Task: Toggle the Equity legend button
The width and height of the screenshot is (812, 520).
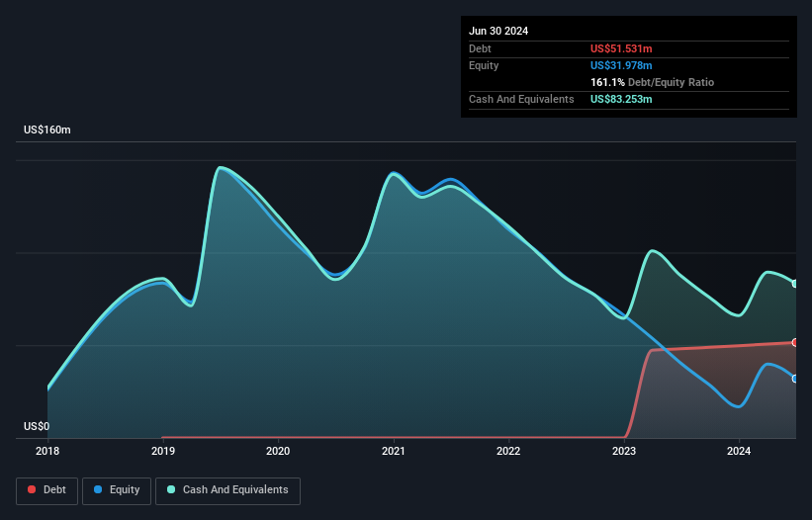Action: pyautogui.click(x=117, y=490)
